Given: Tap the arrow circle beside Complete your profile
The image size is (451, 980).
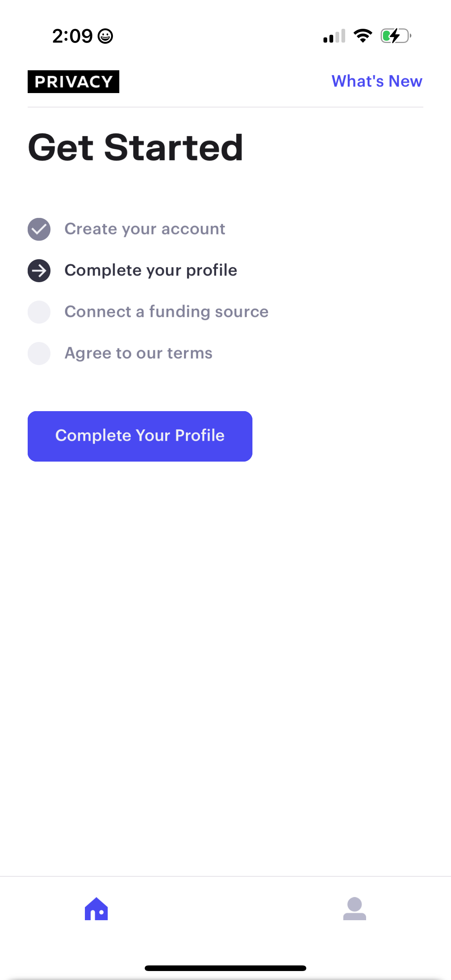Looking at the screenshot, I should click(x=39, y=270).
